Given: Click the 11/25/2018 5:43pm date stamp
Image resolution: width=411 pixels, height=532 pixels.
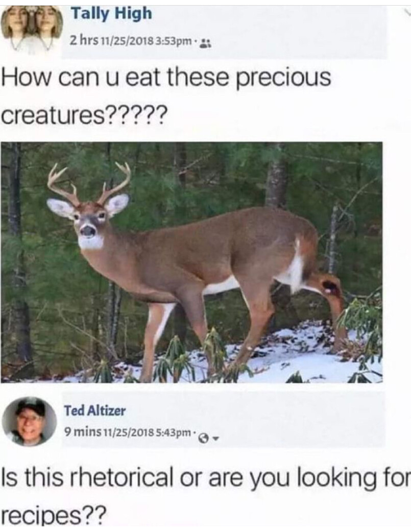Looking at the screenshot, I should [147, 432].
